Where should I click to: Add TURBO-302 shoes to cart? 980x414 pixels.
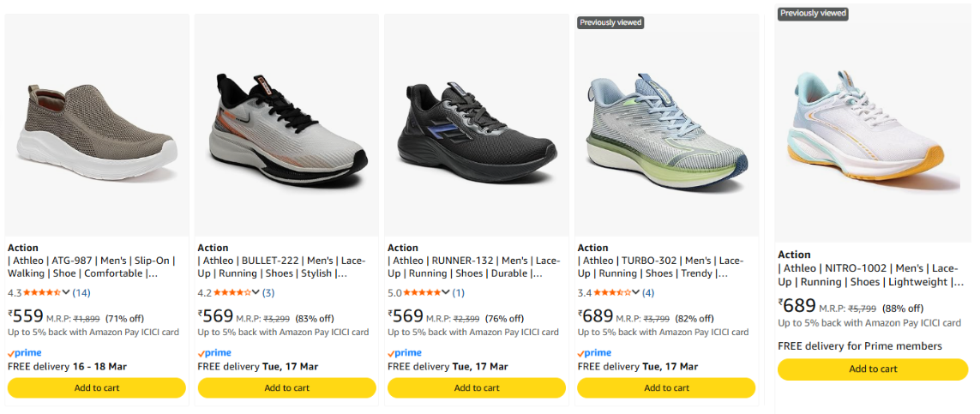point(666,387)
